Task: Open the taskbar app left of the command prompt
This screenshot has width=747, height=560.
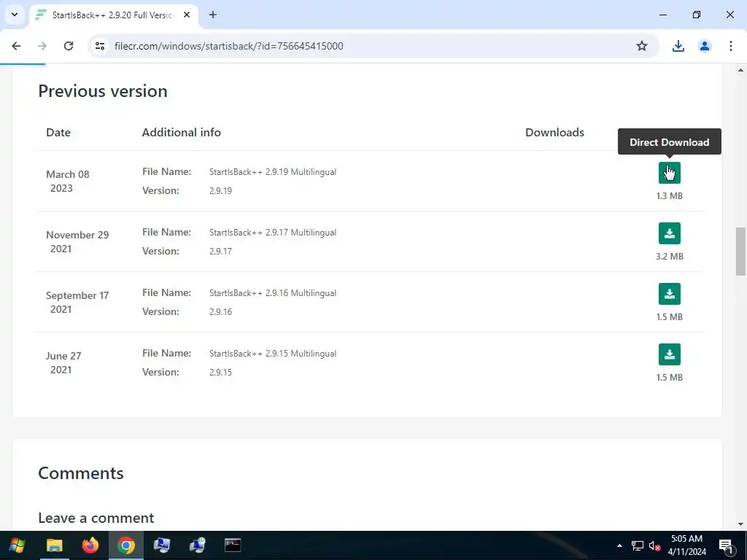Action: point(197,545)
